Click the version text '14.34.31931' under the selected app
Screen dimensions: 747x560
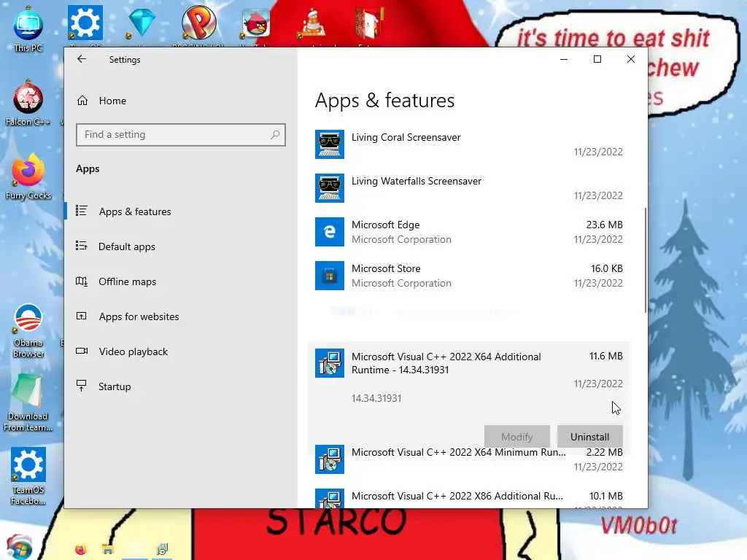(x=376, y=398)
